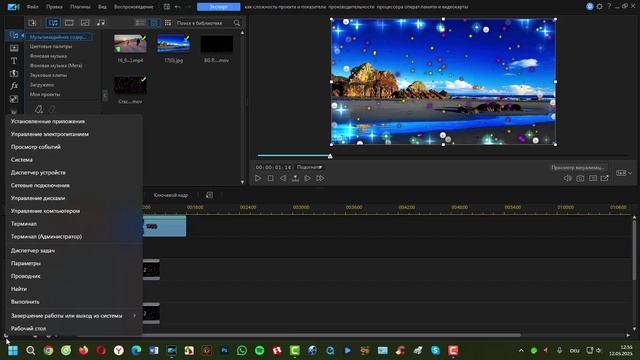Screen dimensions: 640x360
Task: Open the Вид menu
Action: 102,7
